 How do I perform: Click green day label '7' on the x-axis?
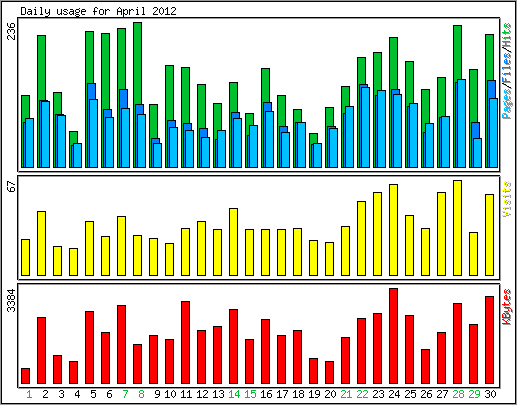[125, 395]
